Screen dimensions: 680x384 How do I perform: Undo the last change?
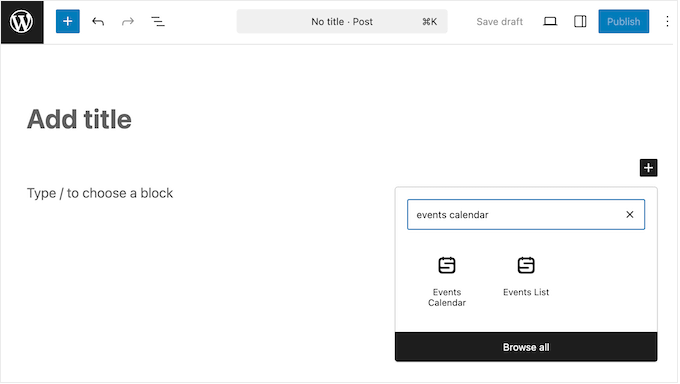click(x=98, y=21)
